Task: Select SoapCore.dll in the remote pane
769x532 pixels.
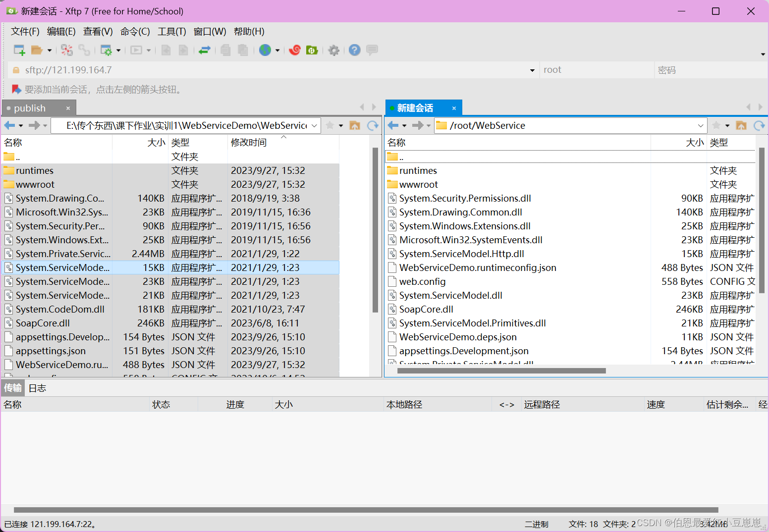Action: click(x=426, y=309)
